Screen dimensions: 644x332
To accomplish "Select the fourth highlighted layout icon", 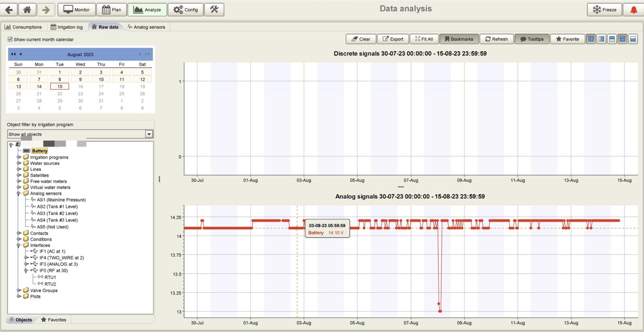I will (x=623, y=39).
